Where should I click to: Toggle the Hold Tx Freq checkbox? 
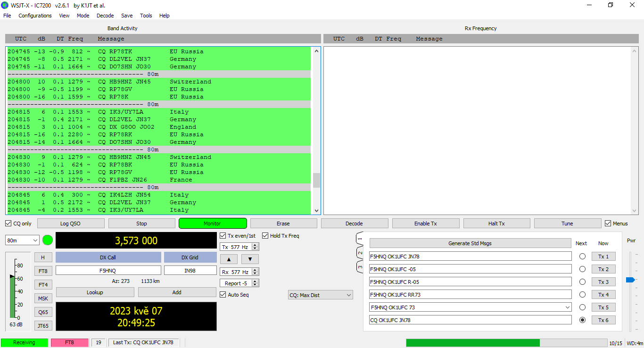pyautogui.click(x=265, y=236)
